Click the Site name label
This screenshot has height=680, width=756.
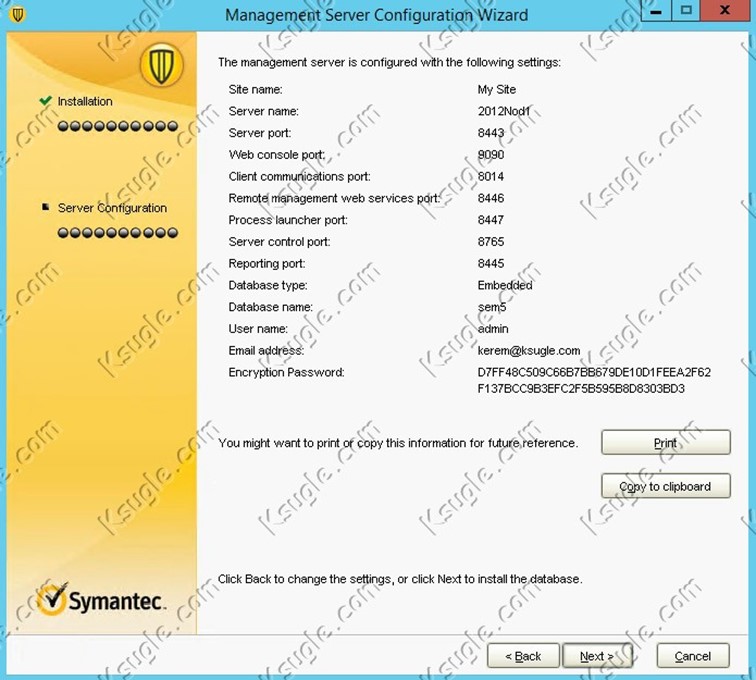(256, 89)
